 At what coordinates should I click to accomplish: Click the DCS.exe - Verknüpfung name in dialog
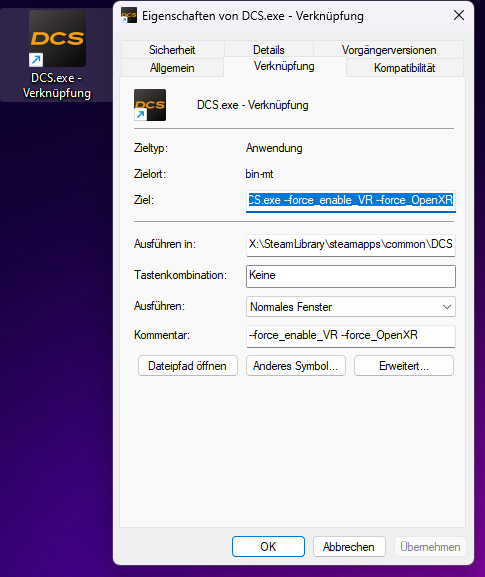point(253,105)
